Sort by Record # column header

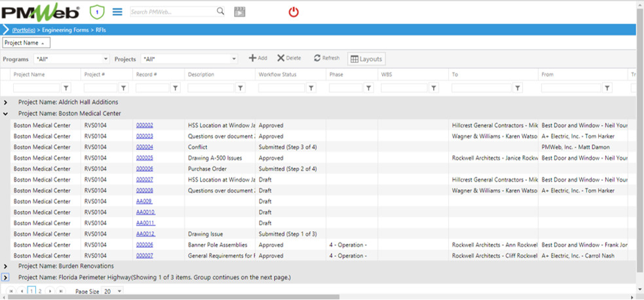[146, 74]
